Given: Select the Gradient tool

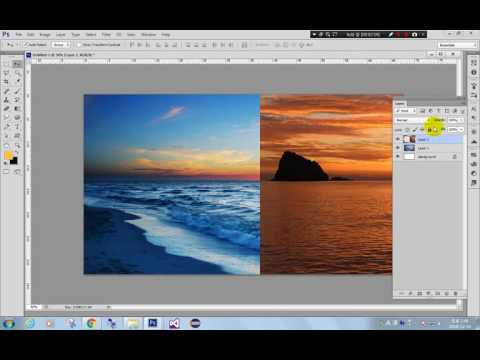Looking at the screenshot, I should point(17,109).
